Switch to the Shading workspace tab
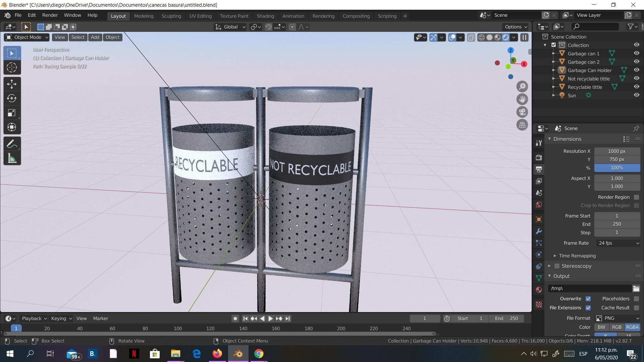 click(x=265, y=16)
